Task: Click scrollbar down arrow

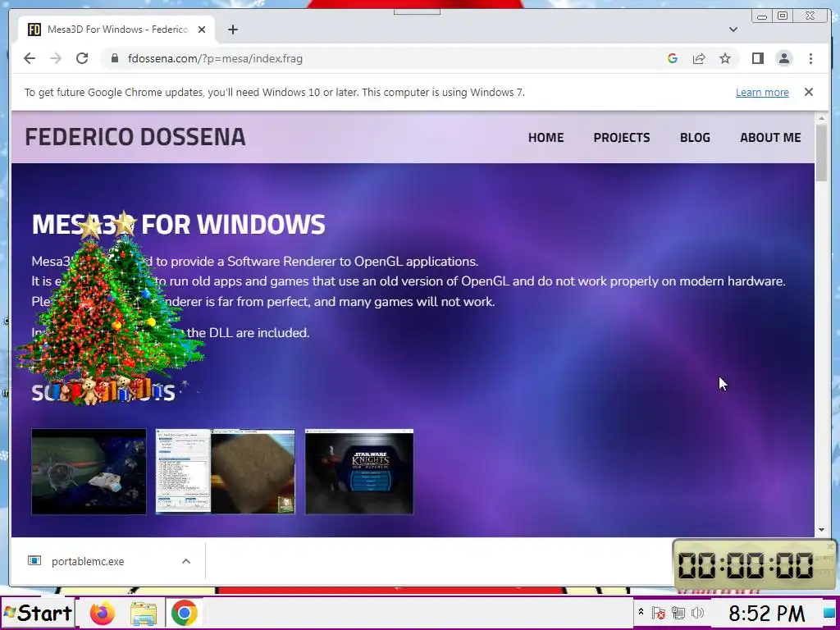Action: [x=821, y=530]
